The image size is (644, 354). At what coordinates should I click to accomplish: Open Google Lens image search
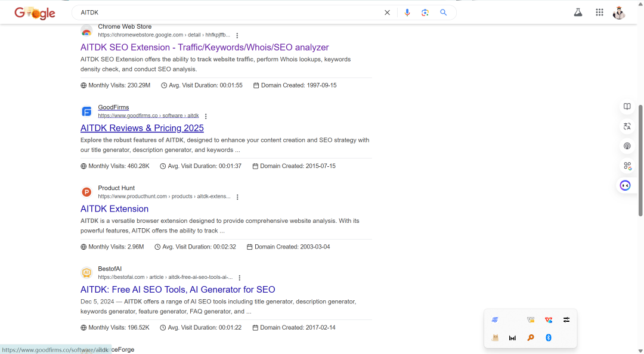(x=425, y=13)
